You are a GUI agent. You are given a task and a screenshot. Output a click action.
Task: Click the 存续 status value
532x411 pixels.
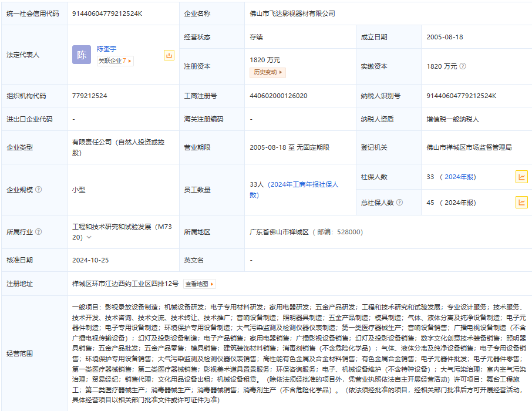256,37
